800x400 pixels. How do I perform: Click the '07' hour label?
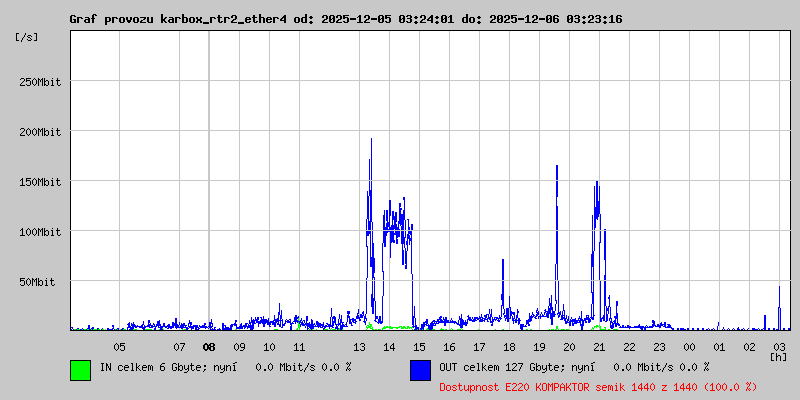coord(179,347)
